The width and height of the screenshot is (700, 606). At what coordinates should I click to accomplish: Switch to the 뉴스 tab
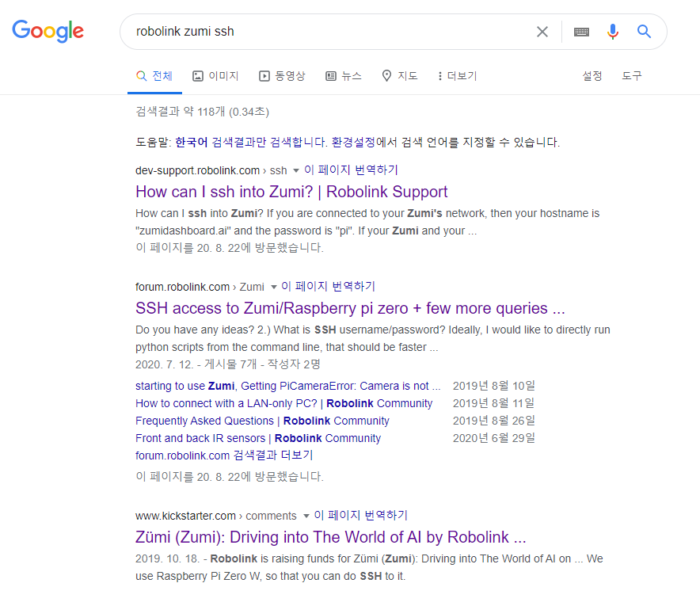click(344, 76)
